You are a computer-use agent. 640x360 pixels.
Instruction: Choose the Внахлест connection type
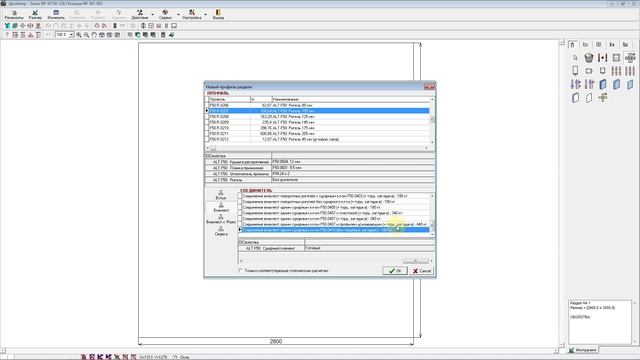[x=221, y=207]
